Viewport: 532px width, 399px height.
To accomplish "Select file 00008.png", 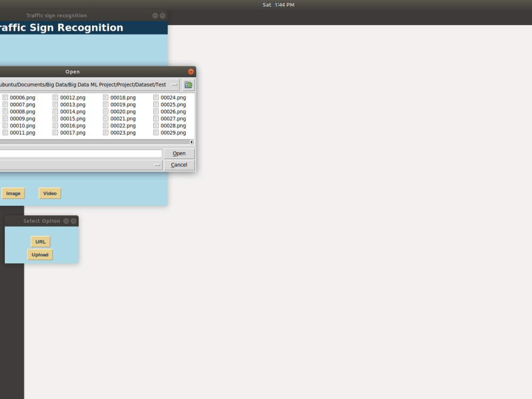I will click(19, 112).
